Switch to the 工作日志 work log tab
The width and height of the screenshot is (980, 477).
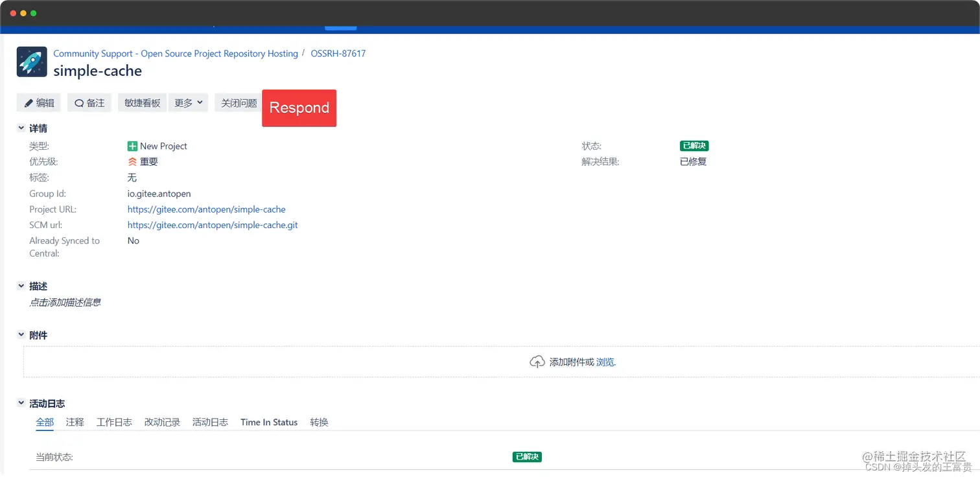pos(114,422)
